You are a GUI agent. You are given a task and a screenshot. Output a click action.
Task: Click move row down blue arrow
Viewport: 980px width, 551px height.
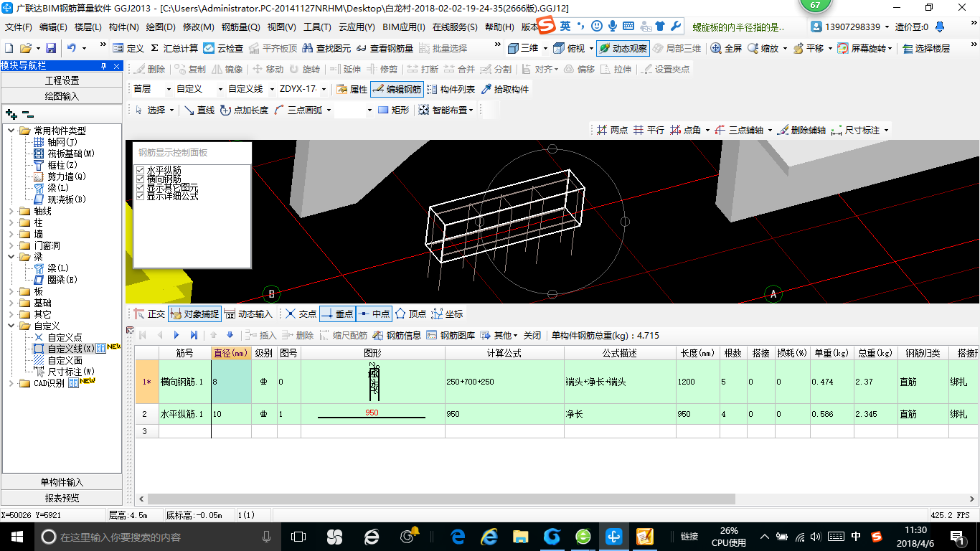point(230,335)
